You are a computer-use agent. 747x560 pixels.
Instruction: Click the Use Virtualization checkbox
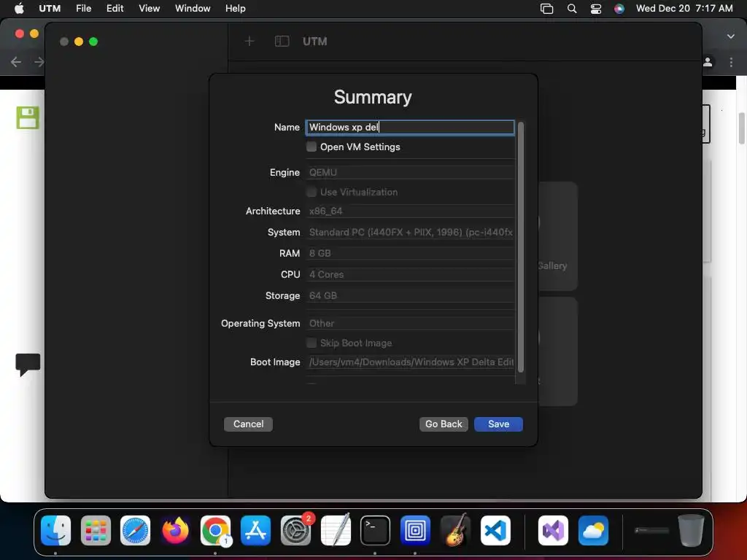tap(311, 192)
